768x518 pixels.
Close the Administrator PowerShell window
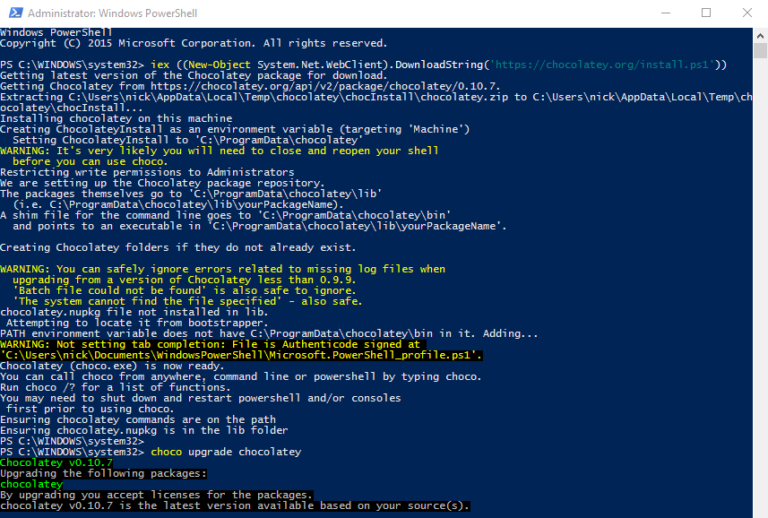point(749,13)
